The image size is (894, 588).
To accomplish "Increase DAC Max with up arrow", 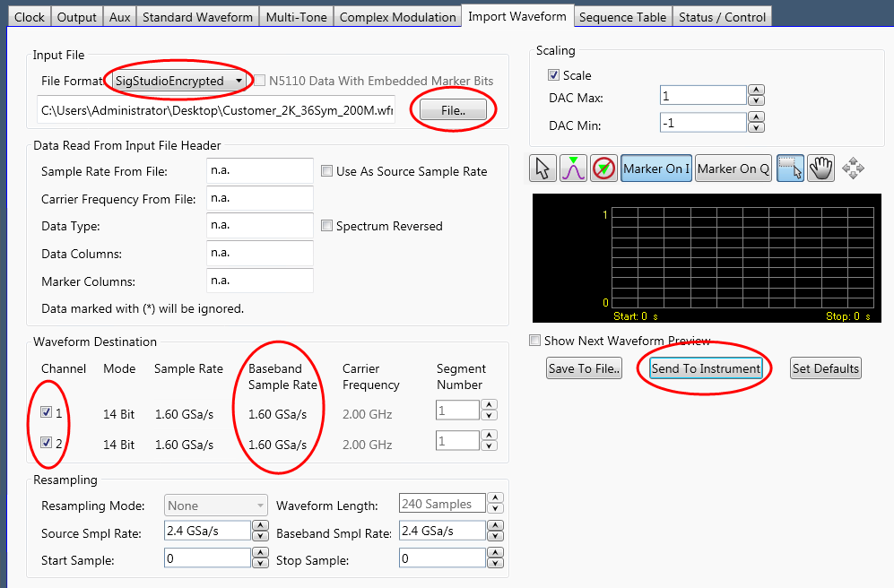I will pos(756,91).
